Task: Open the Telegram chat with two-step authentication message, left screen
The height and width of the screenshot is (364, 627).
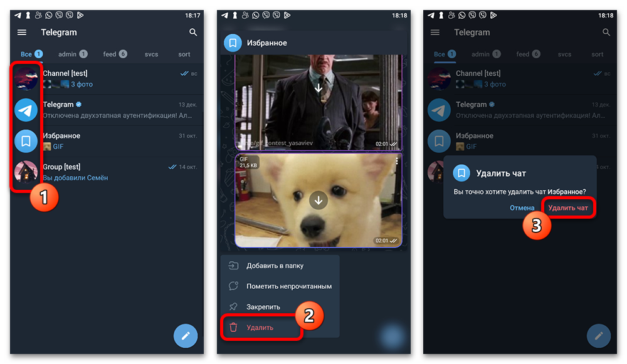Action: 107,110
